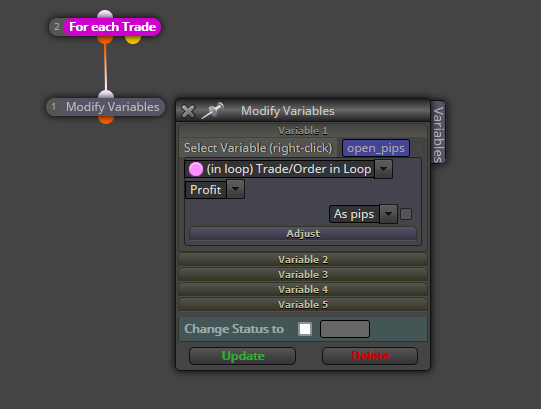
Task: Click yellow output connector of For each Trade
Action: (133, 39)
